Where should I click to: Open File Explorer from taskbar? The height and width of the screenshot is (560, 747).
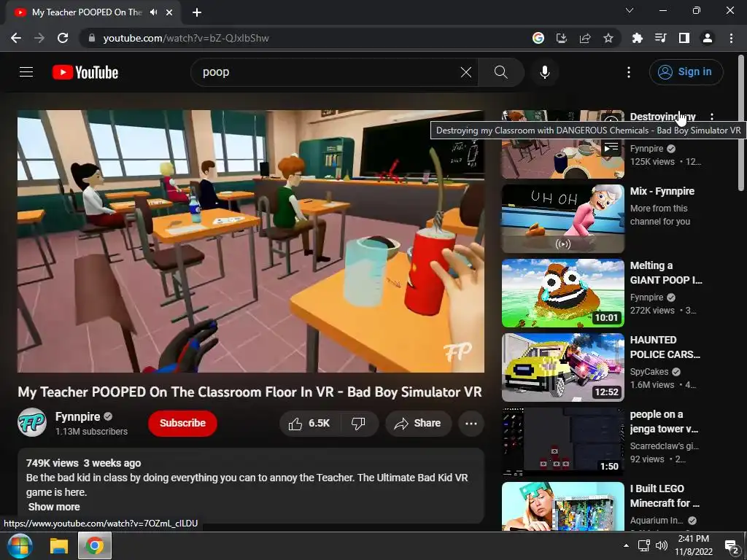pyautogui.click(x=59, y=545)
